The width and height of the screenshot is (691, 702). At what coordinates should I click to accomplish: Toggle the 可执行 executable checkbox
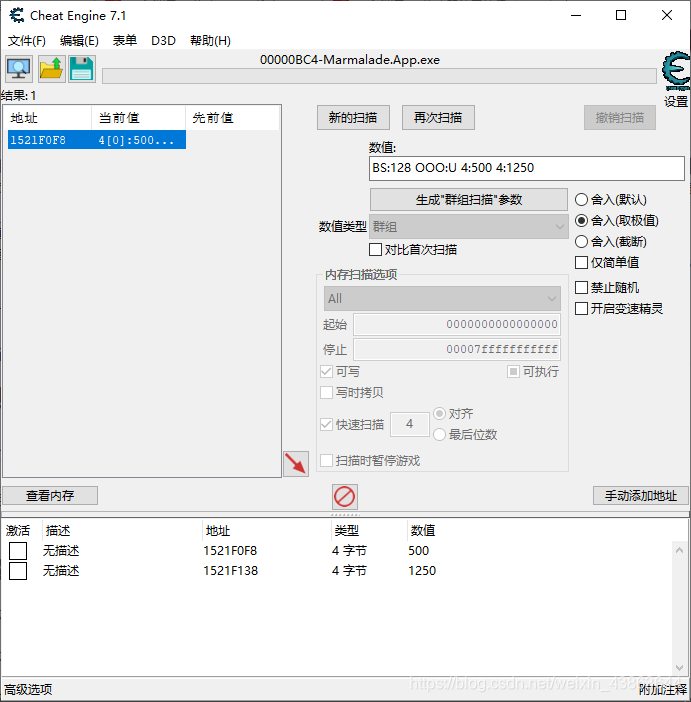coord(533,372)
